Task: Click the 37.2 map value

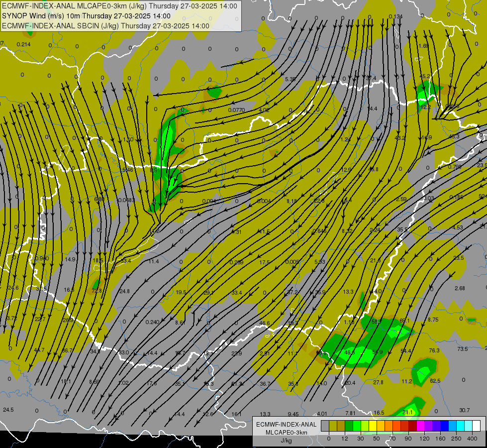Action: [x=292, y=292]
